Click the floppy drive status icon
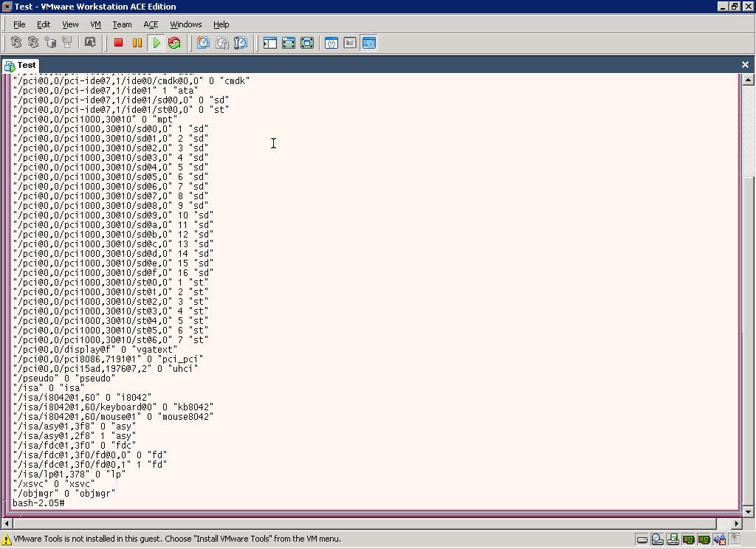This screenshot has width=756, height=549. 673,539
